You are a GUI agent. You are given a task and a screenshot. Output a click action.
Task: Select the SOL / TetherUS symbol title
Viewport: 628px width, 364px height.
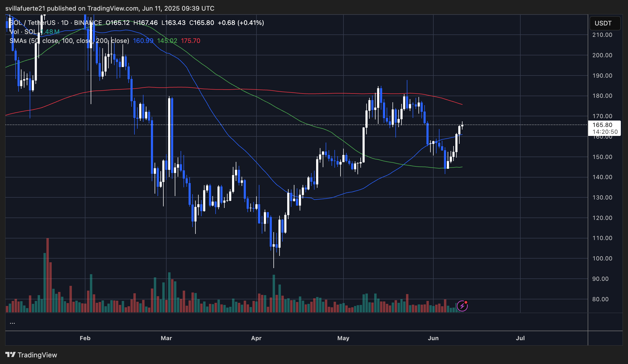(x=33, y=23)
